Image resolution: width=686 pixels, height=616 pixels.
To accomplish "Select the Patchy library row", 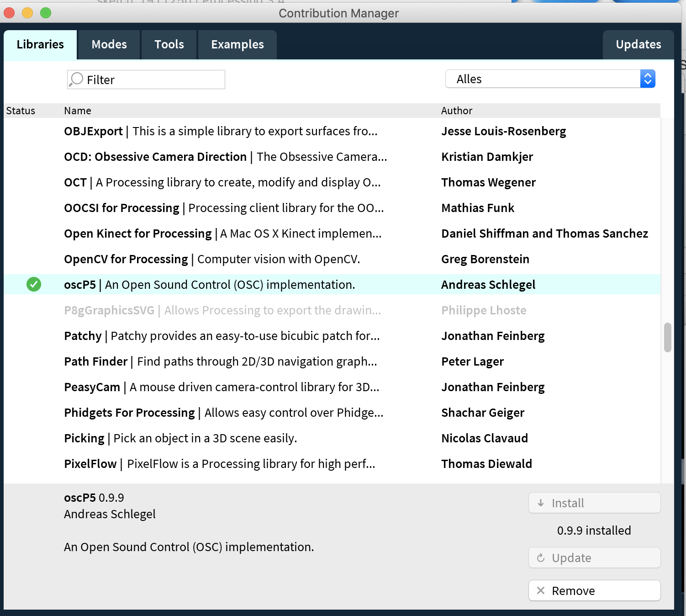I will click(332, 336).
